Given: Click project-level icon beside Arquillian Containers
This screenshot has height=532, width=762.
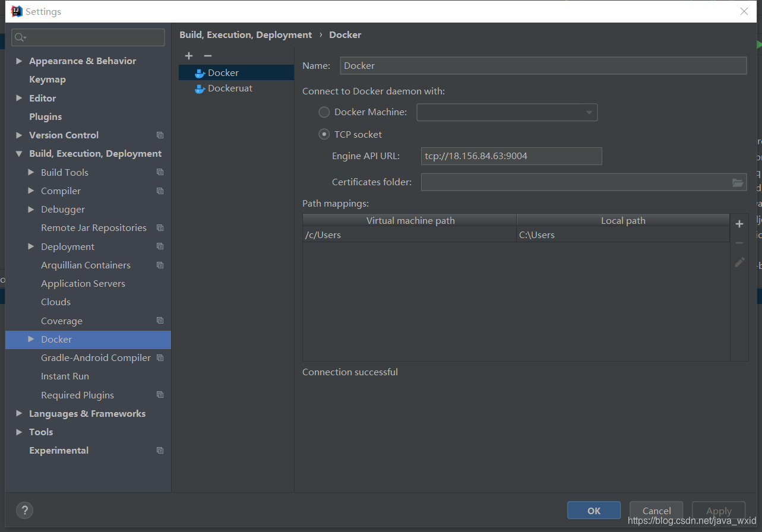Looking at the screenshot, I should click(160, 265).
